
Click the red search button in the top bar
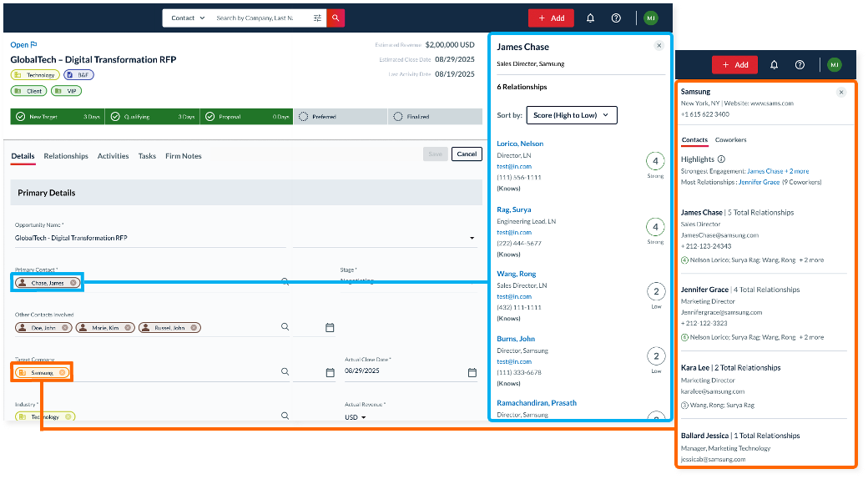click(336, 18)
